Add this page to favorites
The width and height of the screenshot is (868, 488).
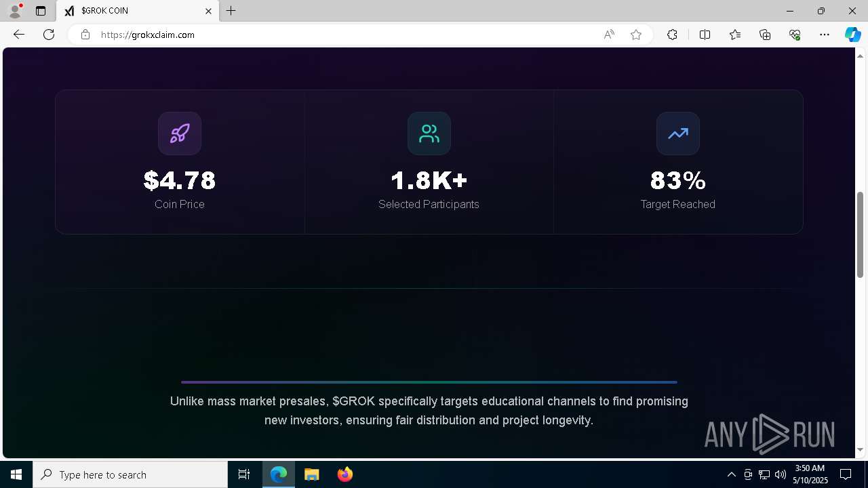coord(636,35)
